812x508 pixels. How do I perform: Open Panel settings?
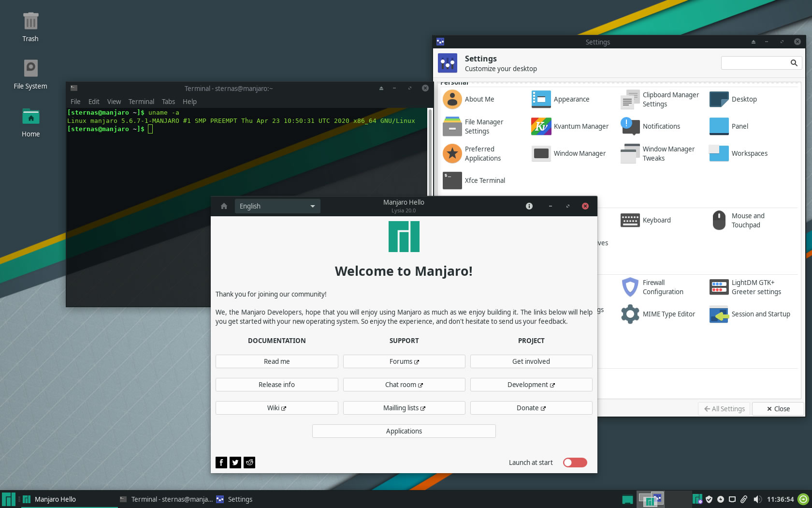pyautogui.click(x=728, y=126)
